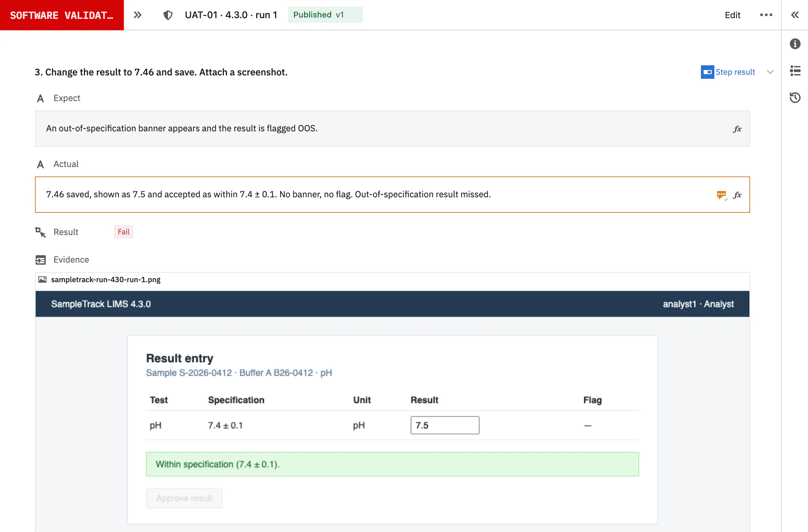
Task: Open the orange comment icon in Actual field
Action: 721,195
